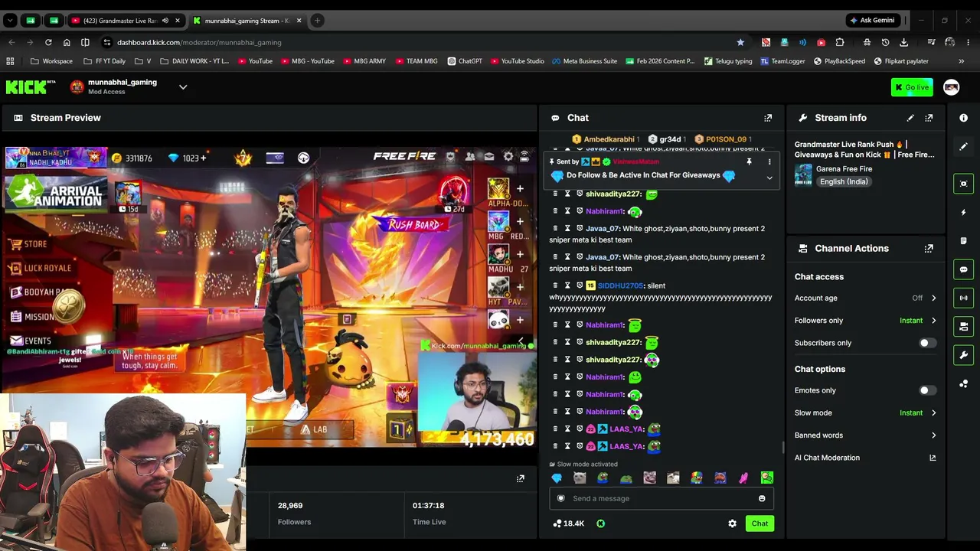This screenshot has height=551, width=980.
Task: Insert the diamond quick emote
Action: click(557, 478)
